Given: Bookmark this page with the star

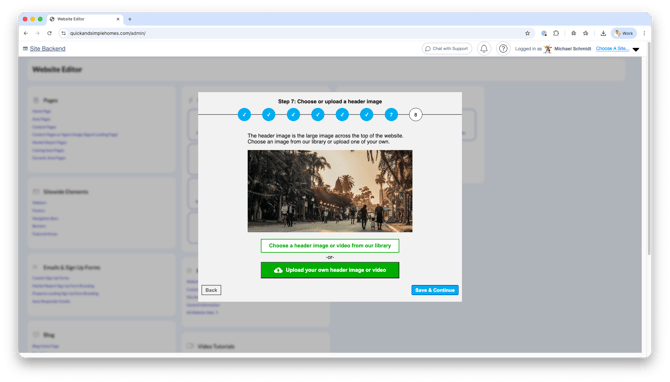Looking at the screenshot, I should click(x=527, y=33).
